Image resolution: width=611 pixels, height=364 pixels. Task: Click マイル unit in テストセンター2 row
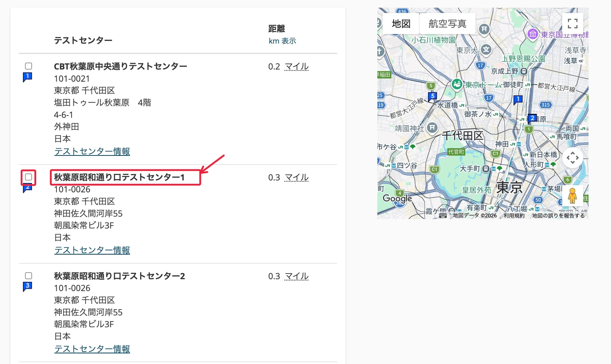pyautogui.click(x=297, y=276)
